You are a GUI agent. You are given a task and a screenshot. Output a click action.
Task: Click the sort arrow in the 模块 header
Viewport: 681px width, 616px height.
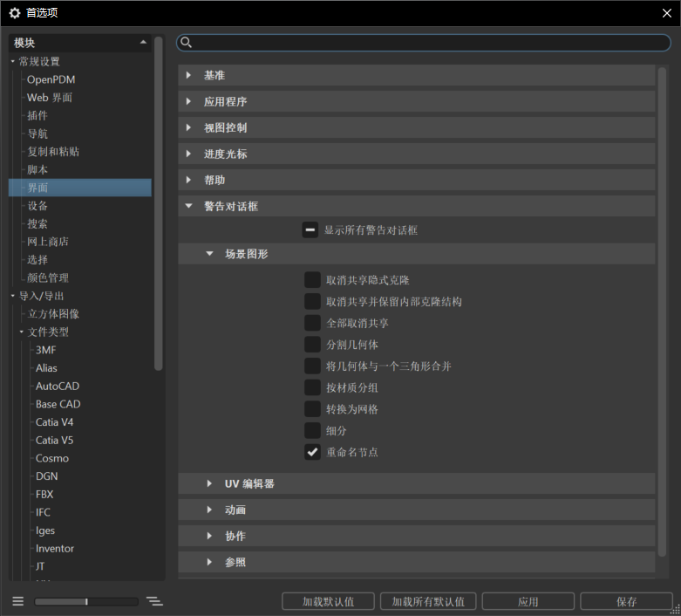point(143,42)
